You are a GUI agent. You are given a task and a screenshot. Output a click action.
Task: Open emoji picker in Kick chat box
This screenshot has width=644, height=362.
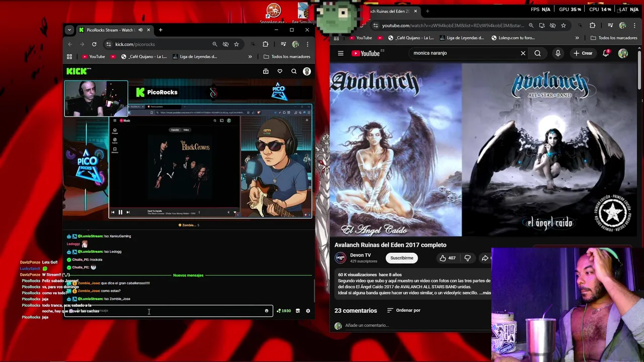point(267,311)
